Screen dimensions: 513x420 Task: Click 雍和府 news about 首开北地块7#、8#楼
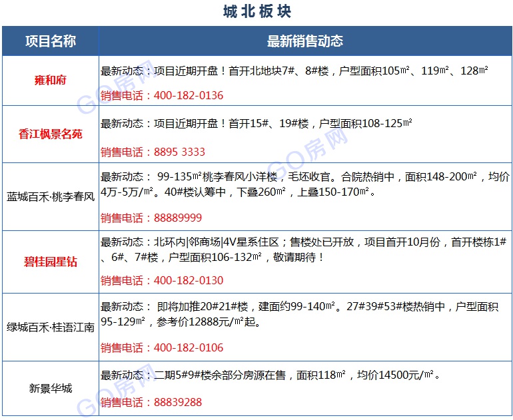click(294, 71)
